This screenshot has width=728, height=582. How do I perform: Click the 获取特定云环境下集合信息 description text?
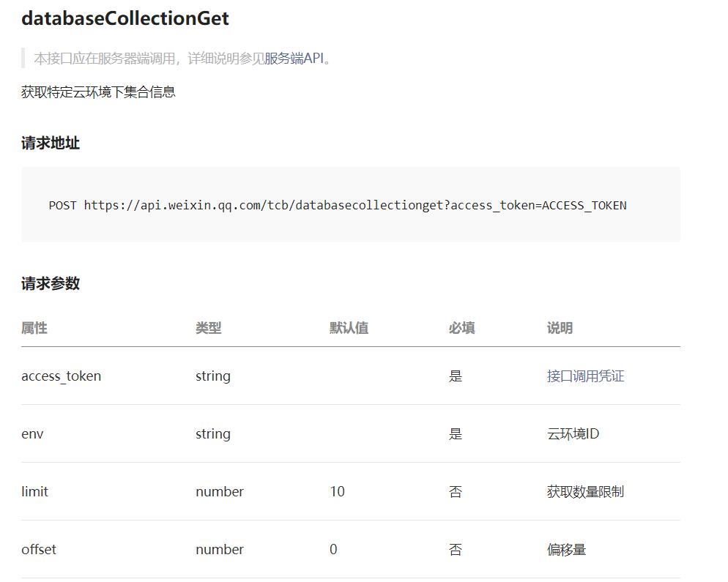point(98,92)
